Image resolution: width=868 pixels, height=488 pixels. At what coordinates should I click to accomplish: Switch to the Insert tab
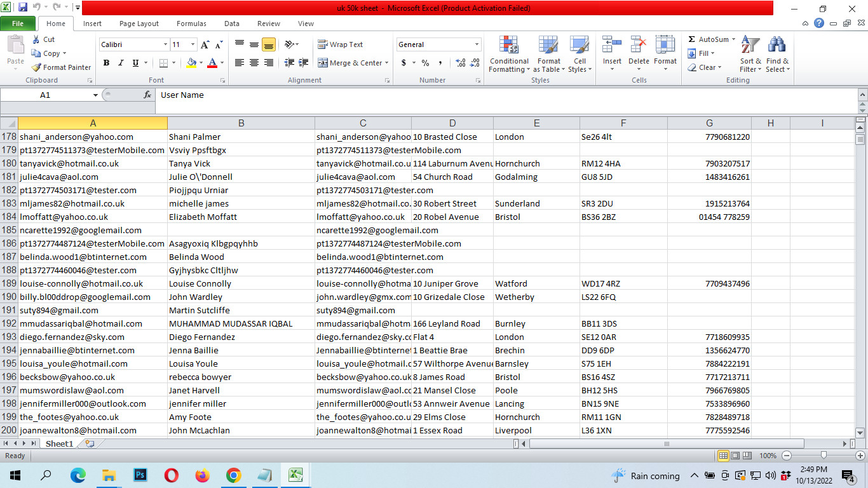[x=92, y=24]
